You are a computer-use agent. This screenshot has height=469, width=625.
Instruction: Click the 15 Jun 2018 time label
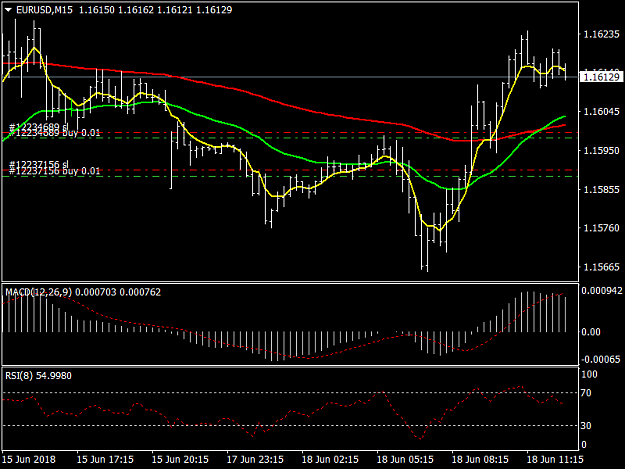tap(29, 459)
